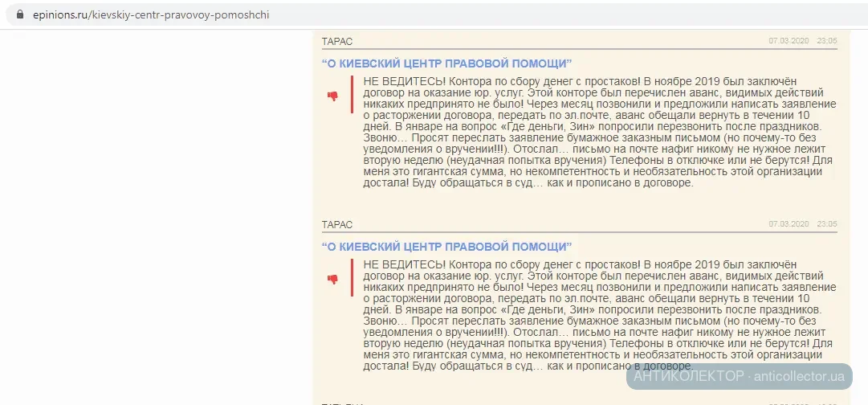Click the 23:05 timestamp on the second review
The height and width of the screenshot is (405, 868).
click(x=827, y=224)
